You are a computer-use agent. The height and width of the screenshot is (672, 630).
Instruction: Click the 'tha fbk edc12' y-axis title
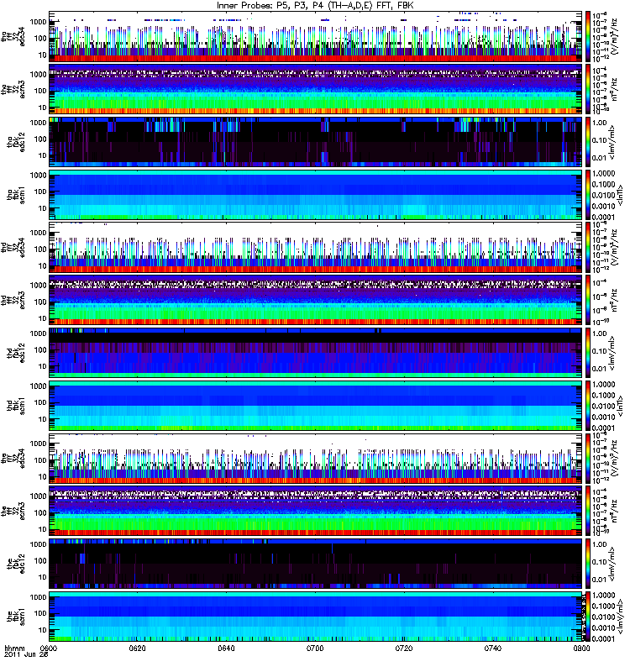coord(16,141)
